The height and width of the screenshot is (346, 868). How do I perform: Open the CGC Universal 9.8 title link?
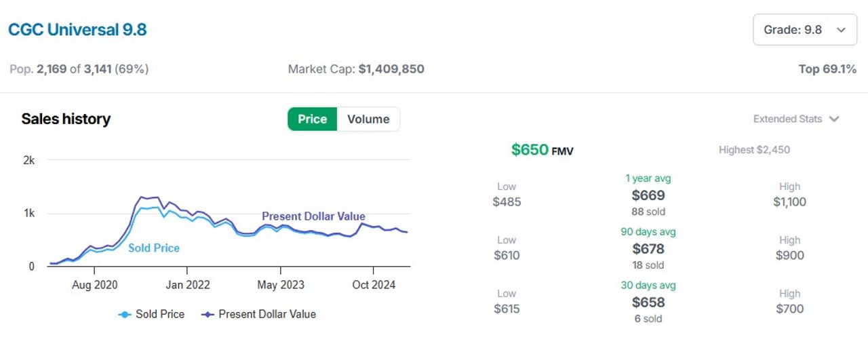tap(77, 30)
